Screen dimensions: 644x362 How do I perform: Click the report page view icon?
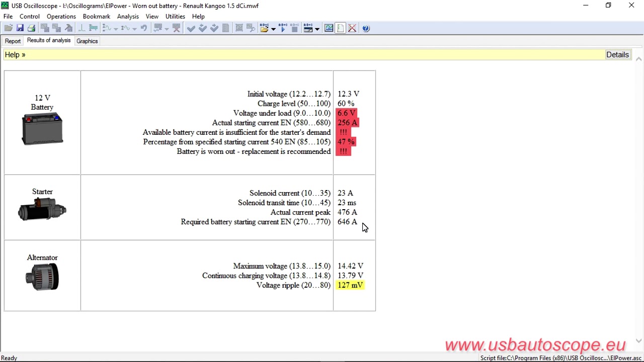340,28
